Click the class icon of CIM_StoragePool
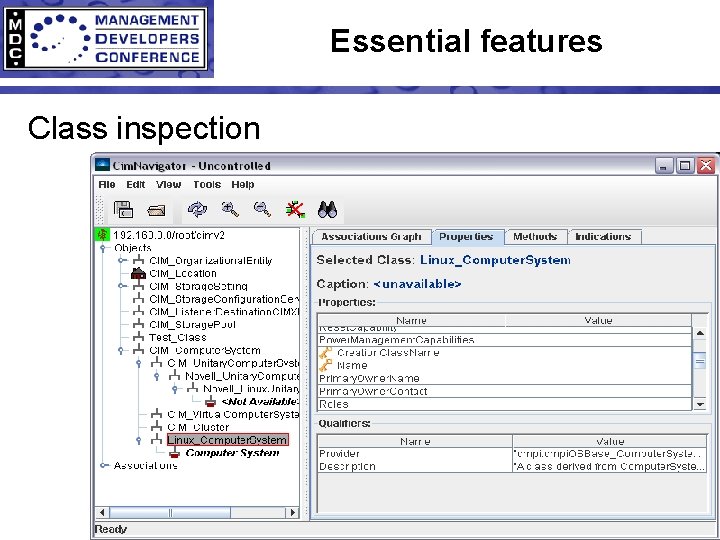The image size is (720, 540). click(x=138, y=325)
